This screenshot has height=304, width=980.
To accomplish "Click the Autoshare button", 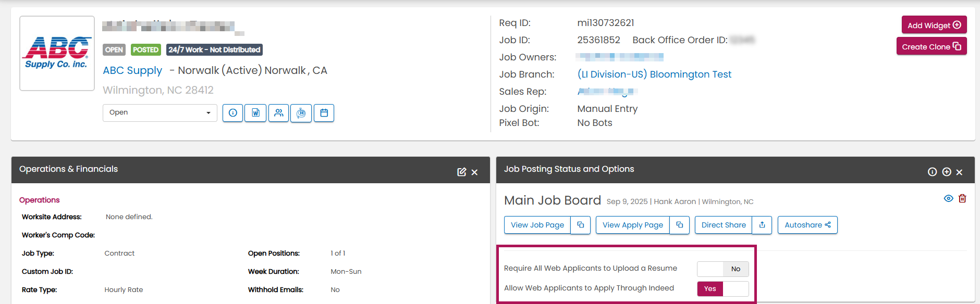I will click(807, 225).
